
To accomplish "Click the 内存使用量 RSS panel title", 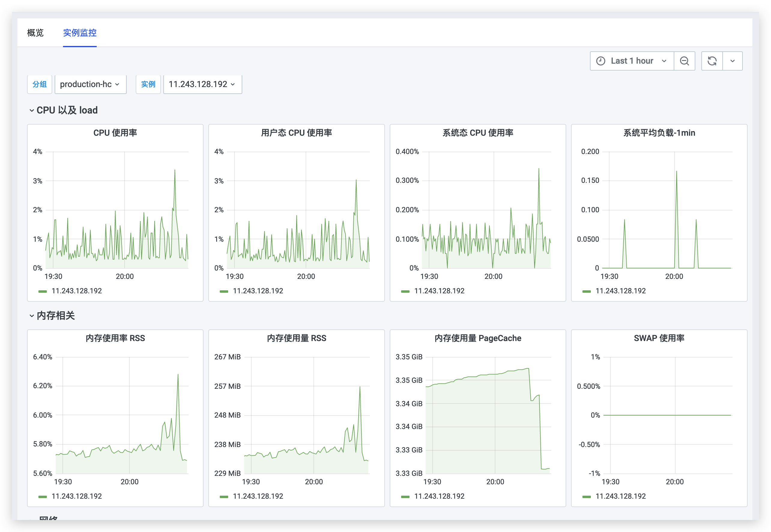I will click(296, 338).
